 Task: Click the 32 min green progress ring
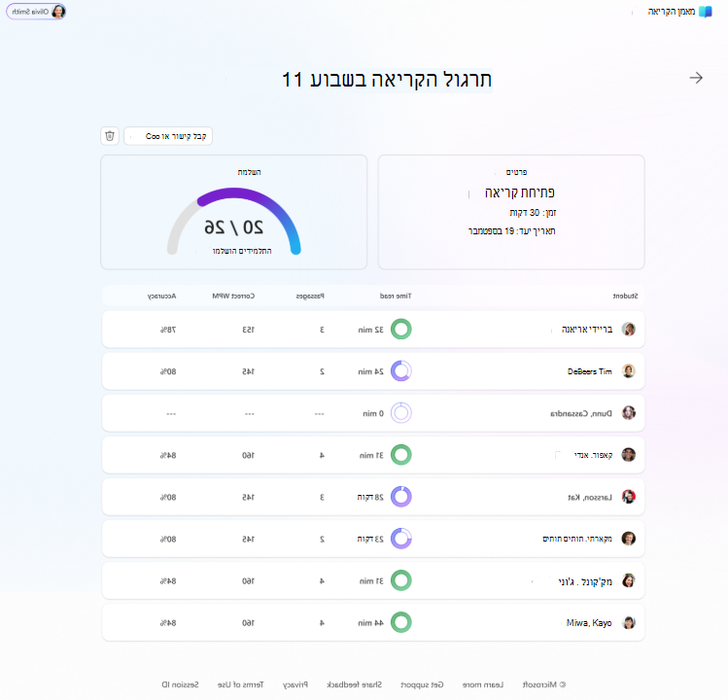(x=401, y=330)
